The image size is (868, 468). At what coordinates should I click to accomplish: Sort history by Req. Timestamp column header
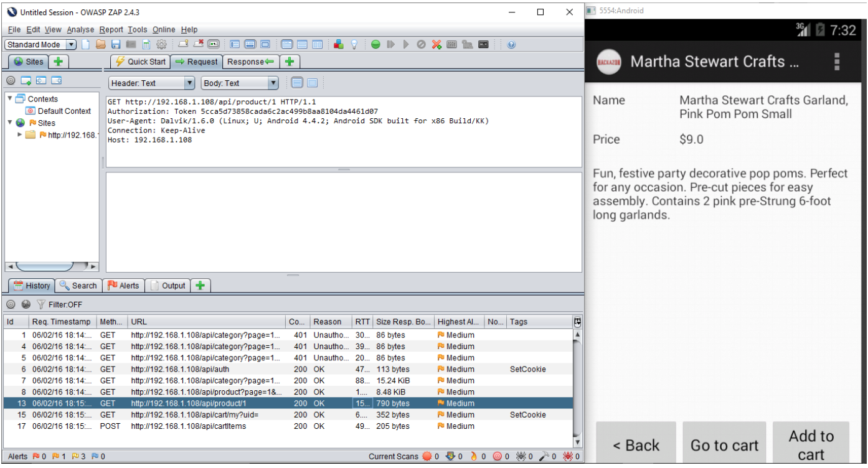[x=62, y=322]
